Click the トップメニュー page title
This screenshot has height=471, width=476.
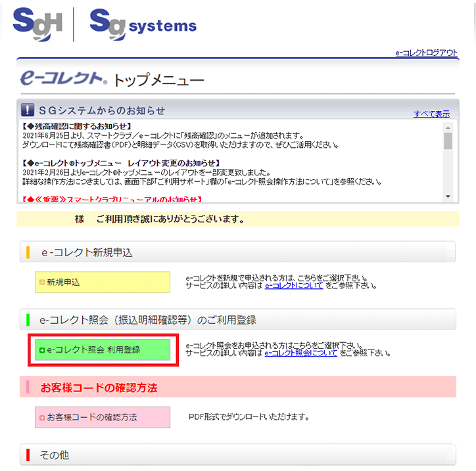pos(158,79)
